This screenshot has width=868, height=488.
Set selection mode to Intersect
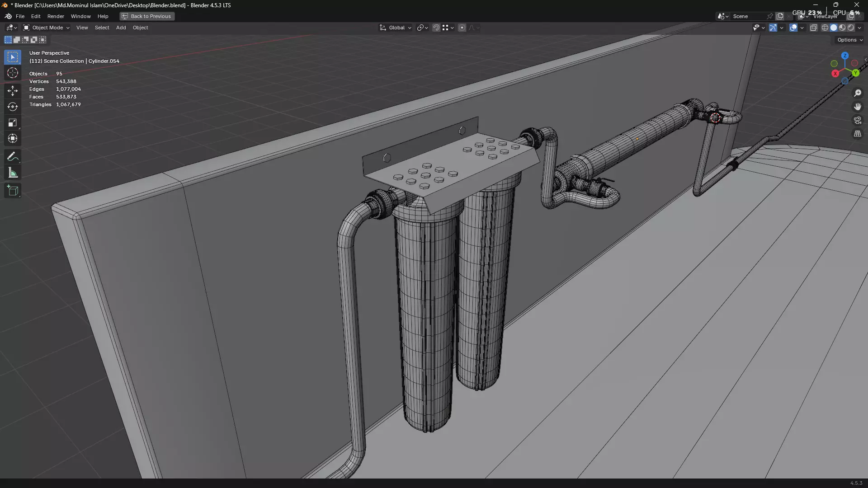[x=42, y=40]
